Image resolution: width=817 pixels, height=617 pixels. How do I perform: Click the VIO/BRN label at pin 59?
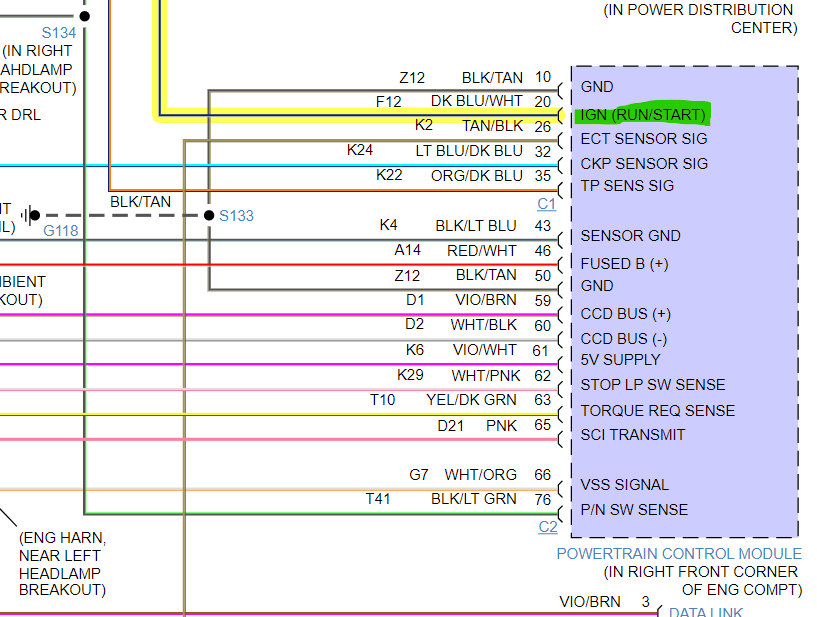tap(486, 300)
